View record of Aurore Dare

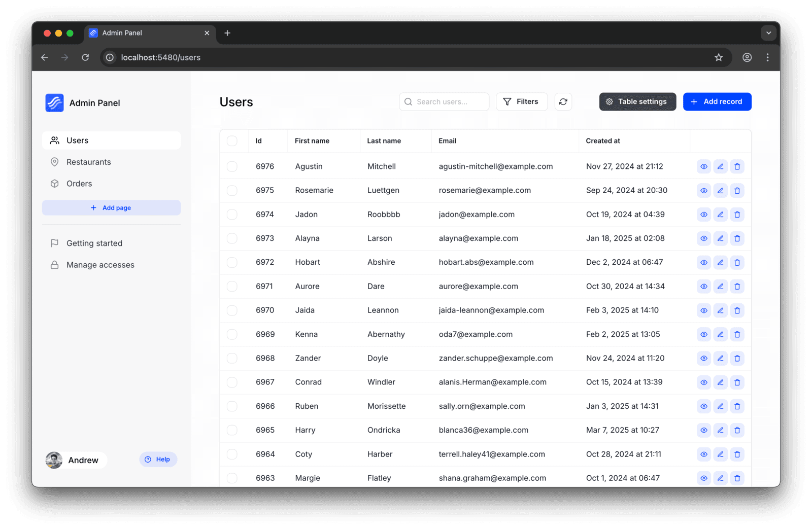coord(703,287)
